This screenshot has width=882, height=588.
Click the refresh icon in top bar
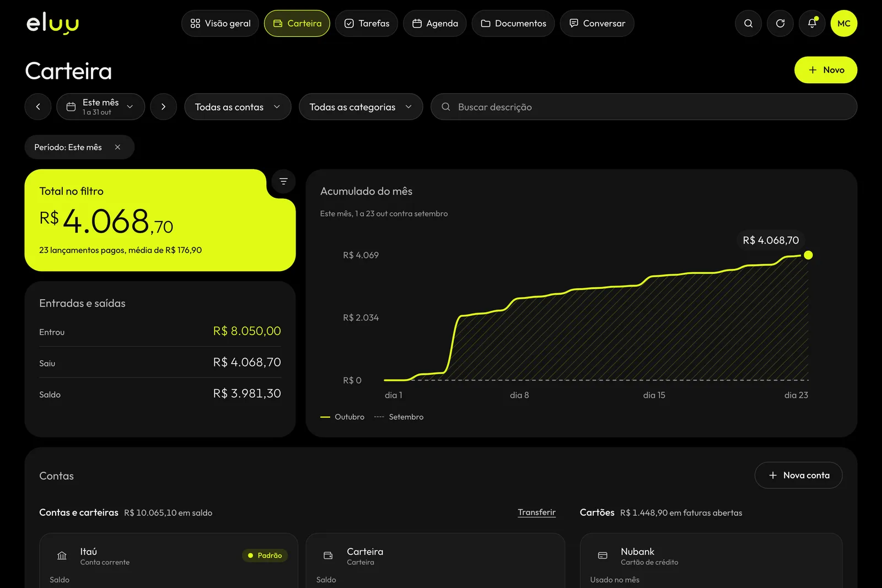[x=780, y=23]
